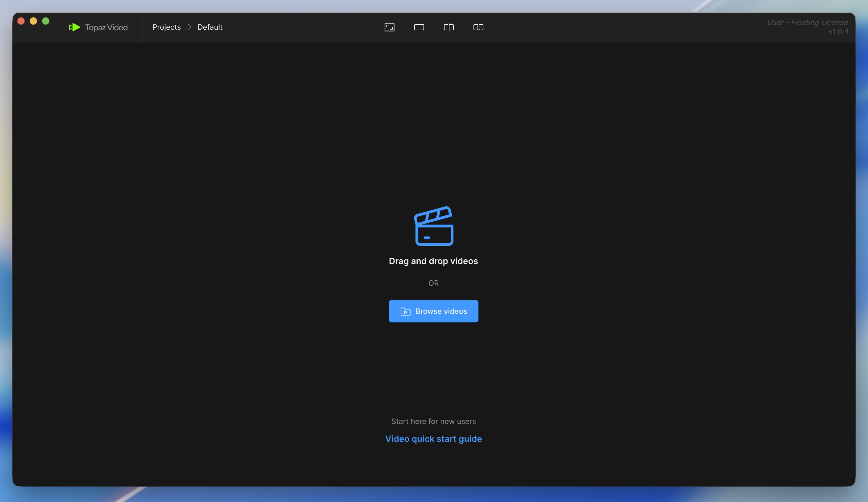Select the split compare view icon
This screenshot has width=868, height=502.
point(449,27)
